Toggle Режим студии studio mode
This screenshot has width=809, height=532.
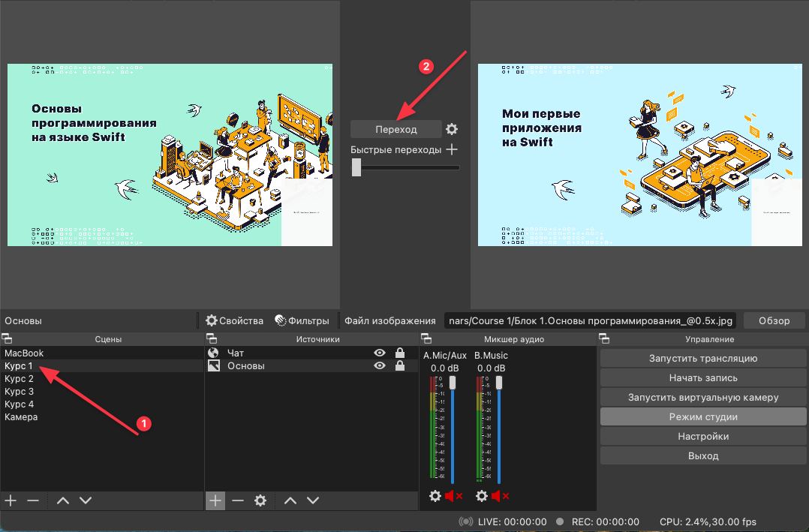(x=703, y=417)
